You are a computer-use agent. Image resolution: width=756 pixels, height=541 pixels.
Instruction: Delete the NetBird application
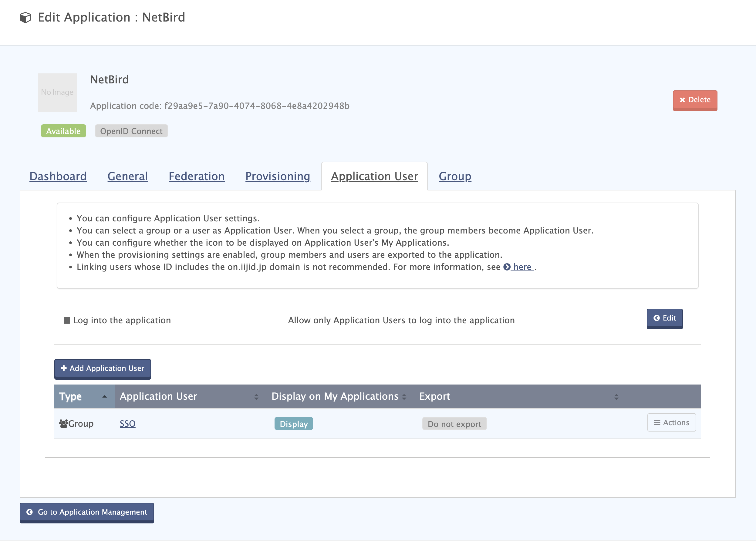click(x=695, y=100)
